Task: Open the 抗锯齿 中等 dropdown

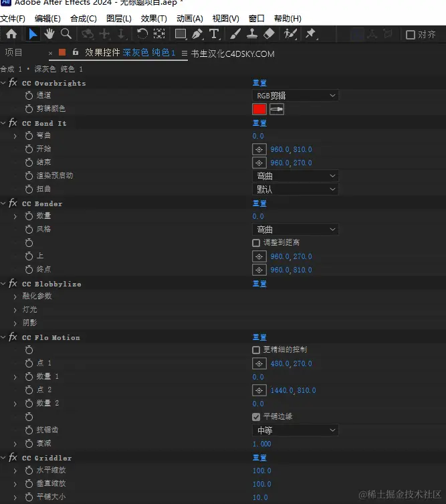Action: click(x=296, y=430)
